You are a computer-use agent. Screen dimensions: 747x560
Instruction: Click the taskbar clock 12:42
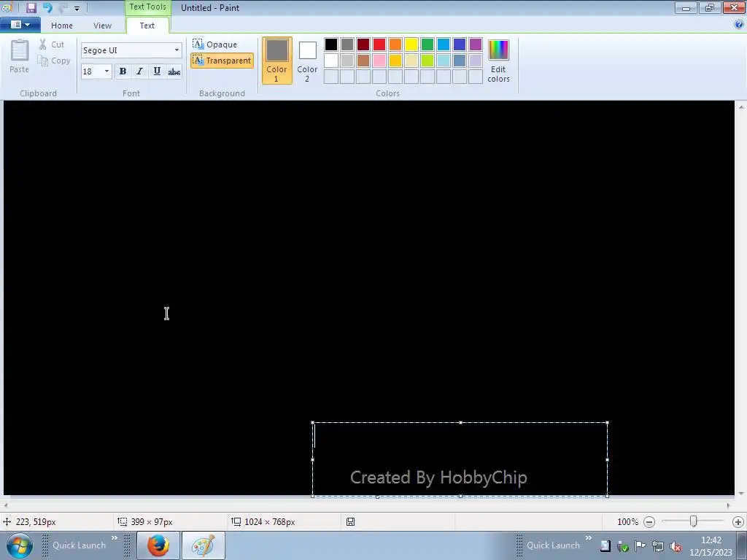tap(711, 540)
